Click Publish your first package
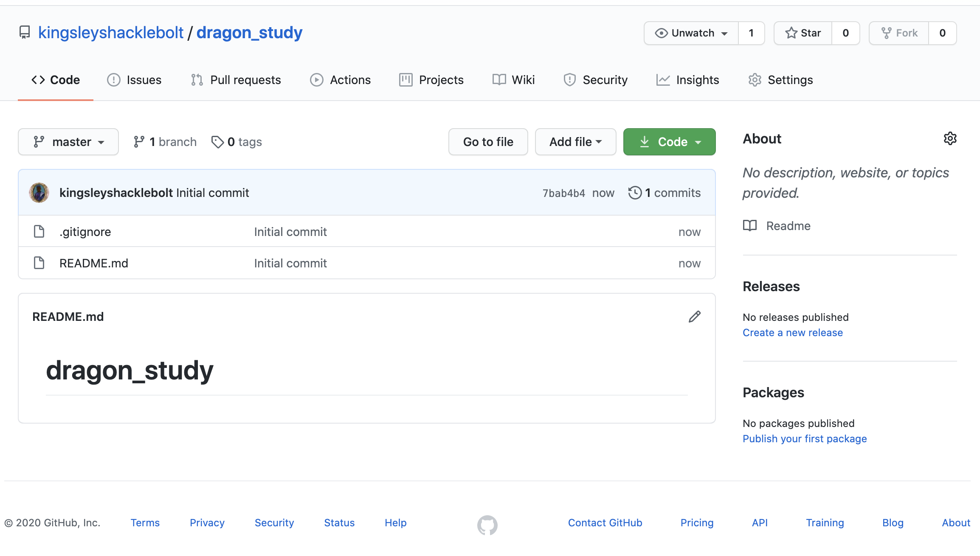980x556 pixels. tap(805, 439)
